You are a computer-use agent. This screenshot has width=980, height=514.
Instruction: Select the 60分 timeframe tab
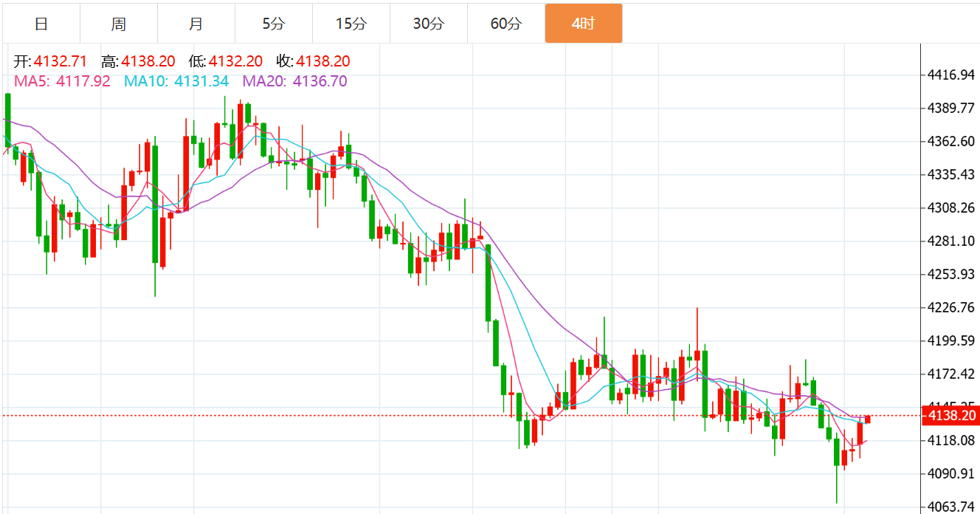[x=506, y=24]
